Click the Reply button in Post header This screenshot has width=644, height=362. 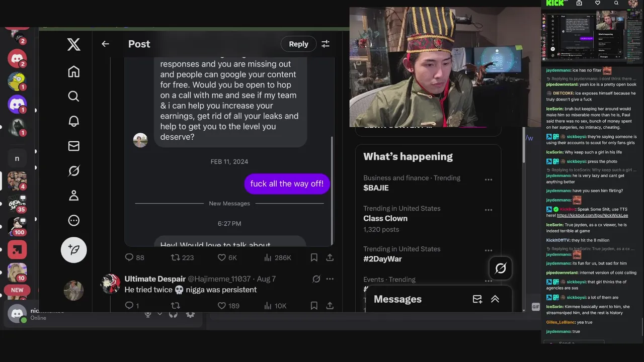coord(298,44)
